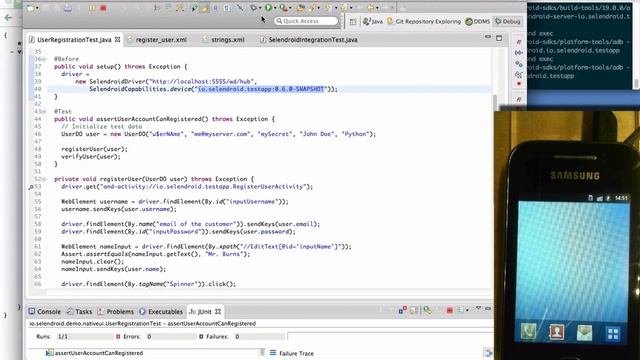Open the Executables view tab

[161, 311]
